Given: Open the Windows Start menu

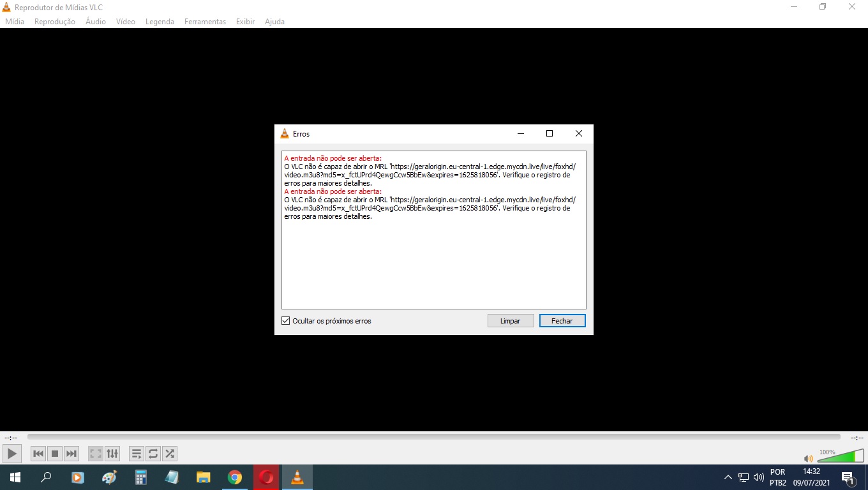Looking at the screenshot, I should pyautogui.click(x=15, y=477).
